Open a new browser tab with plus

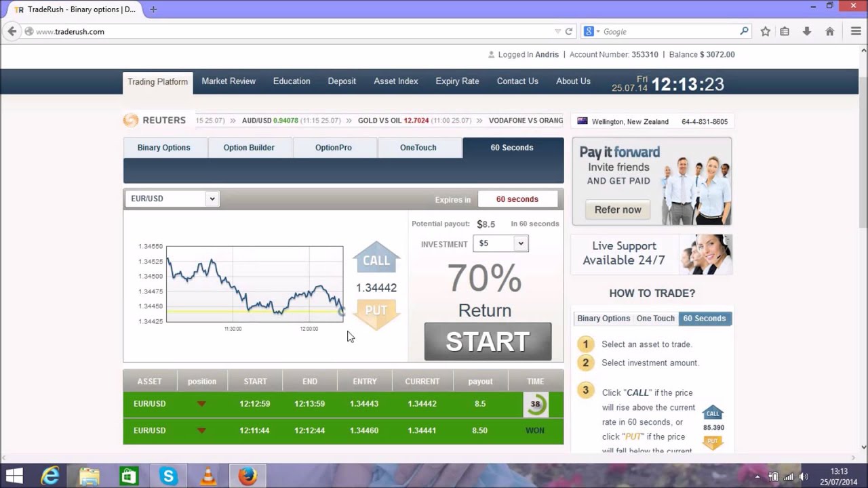153,9
